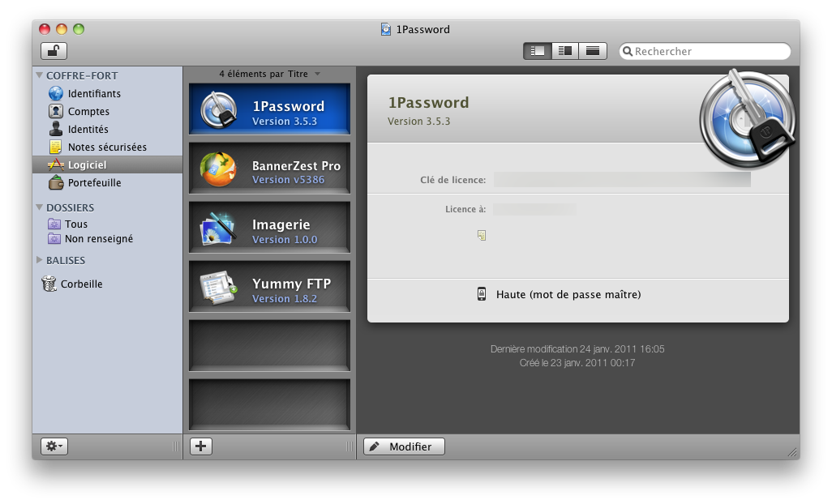The image size is (832, 504).
Task: Click the Portefeuille wallet icon
Action: coord(56,183)
